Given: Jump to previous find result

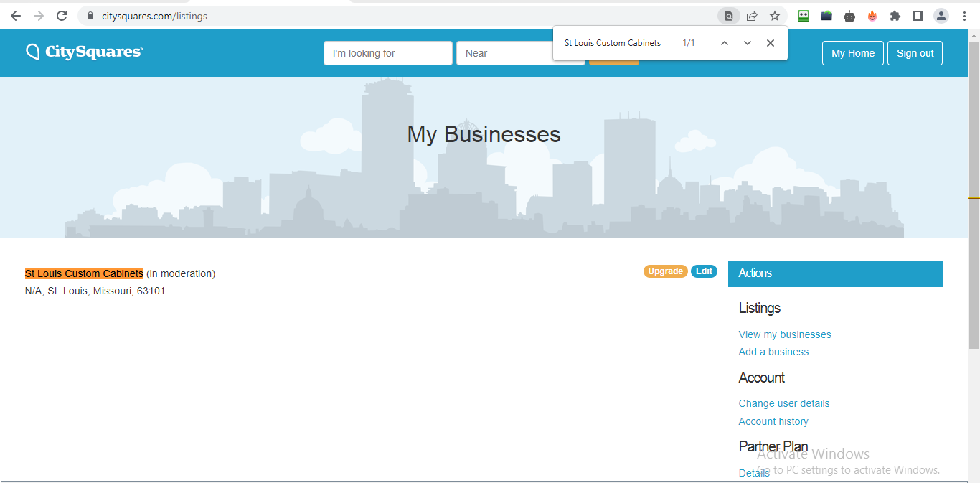Looking at the screenshot, I should tap(725, 43).
